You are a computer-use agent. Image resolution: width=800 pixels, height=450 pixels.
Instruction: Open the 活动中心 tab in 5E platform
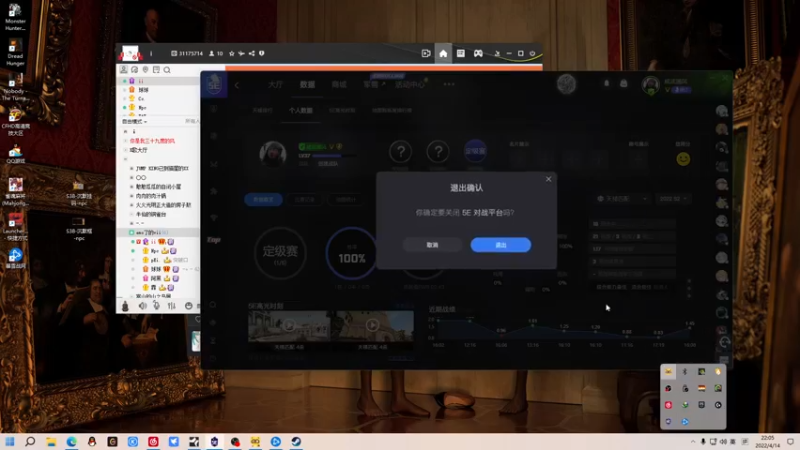tap(410, 85)
